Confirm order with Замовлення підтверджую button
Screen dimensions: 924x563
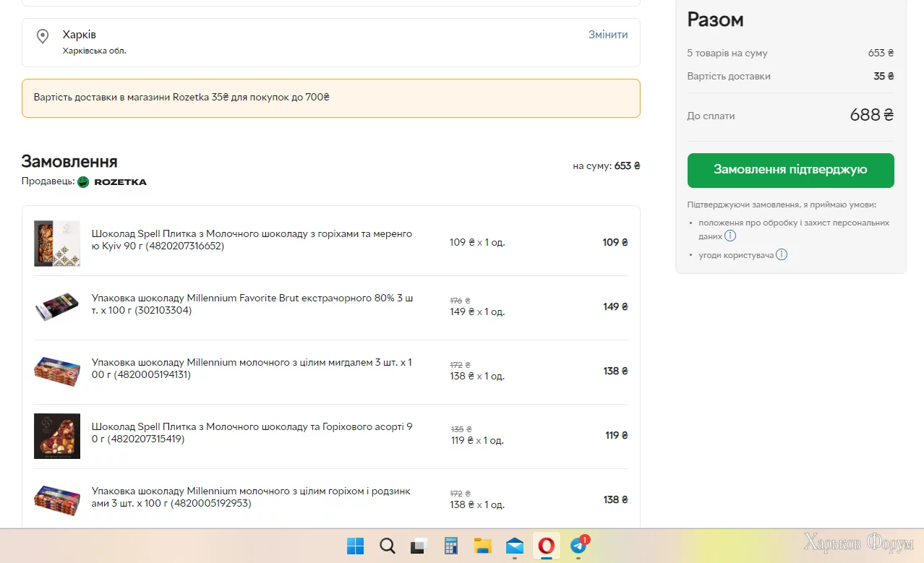(x=790, y=170)
